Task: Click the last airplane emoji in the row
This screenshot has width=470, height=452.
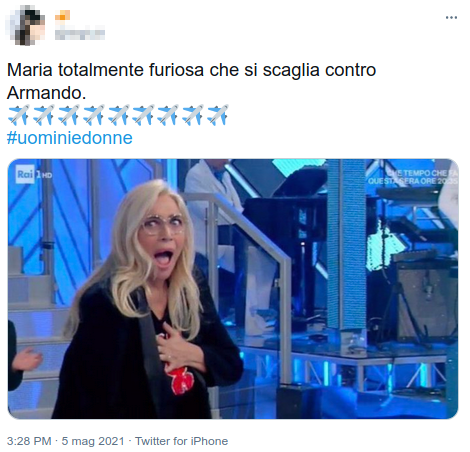Action: coord(218,115)
